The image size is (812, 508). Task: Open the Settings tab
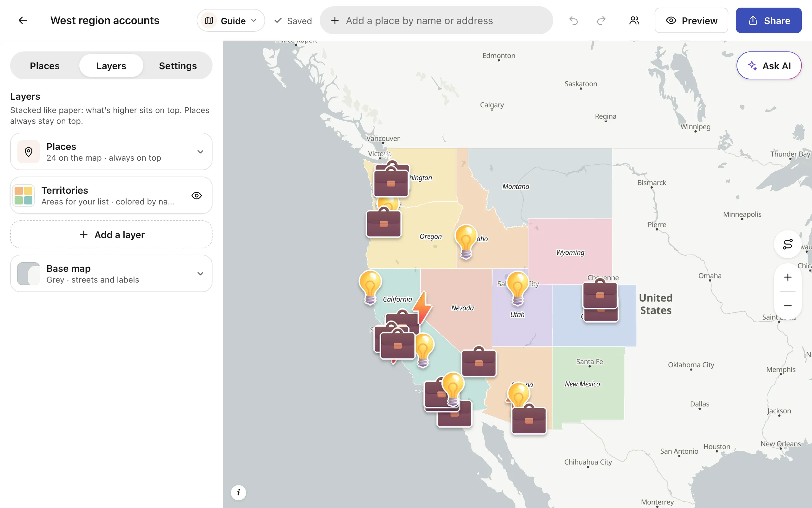tap(178, 65)
